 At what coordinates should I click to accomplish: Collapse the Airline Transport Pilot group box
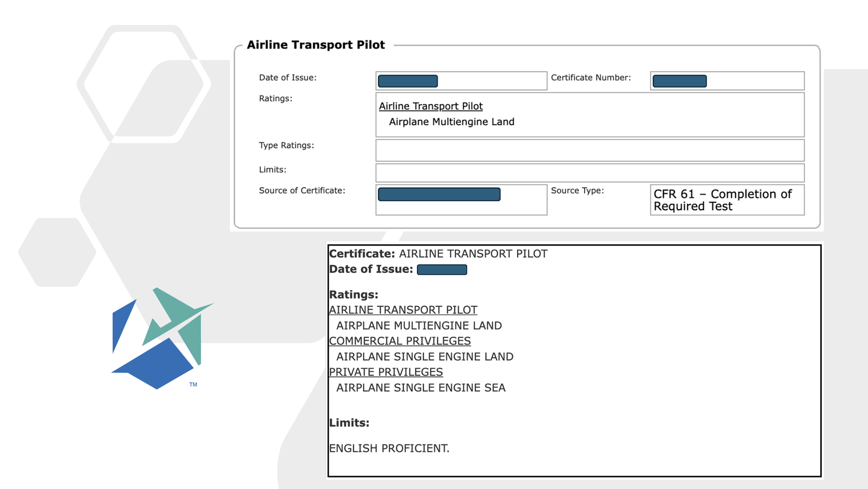coord(316,45)
